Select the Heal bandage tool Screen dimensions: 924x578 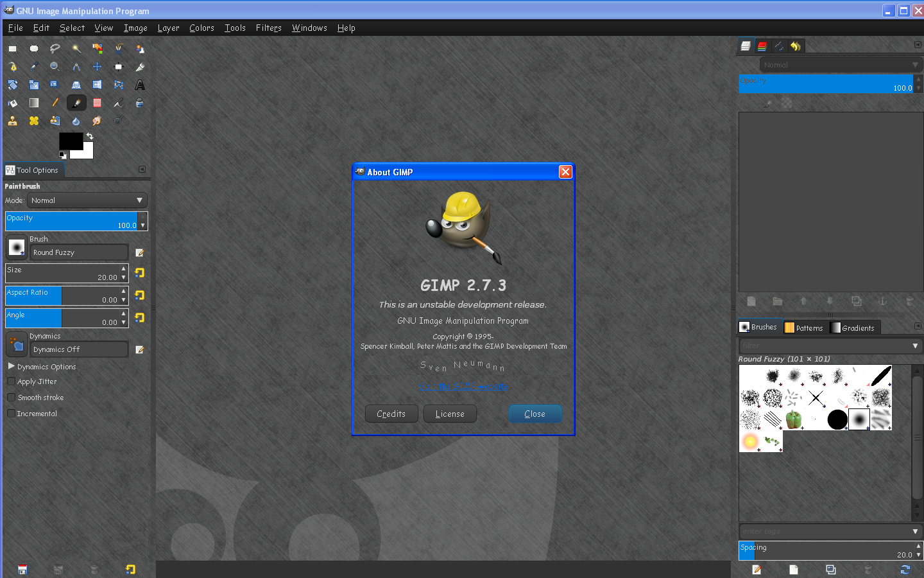click(34, 121)
